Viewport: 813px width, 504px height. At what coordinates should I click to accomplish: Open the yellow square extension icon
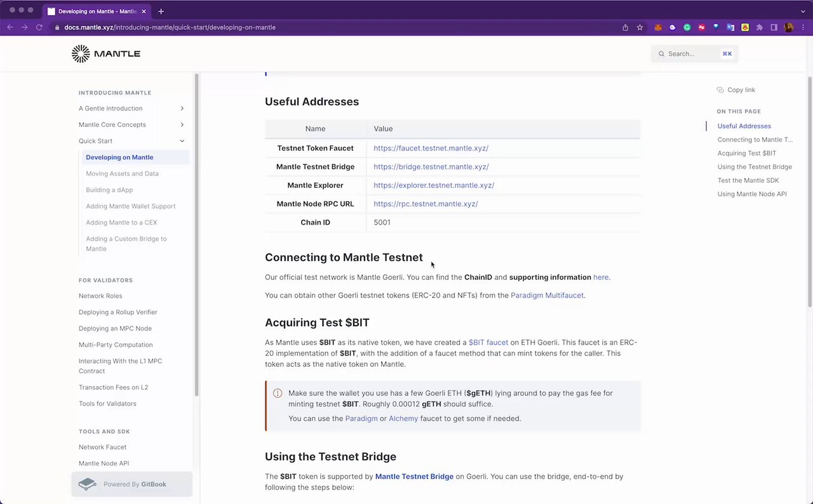tap(745, 27)
